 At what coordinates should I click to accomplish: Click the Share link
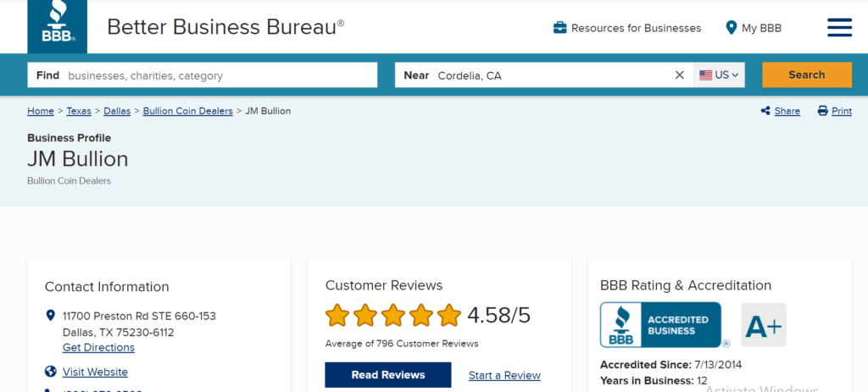[787, 111]
